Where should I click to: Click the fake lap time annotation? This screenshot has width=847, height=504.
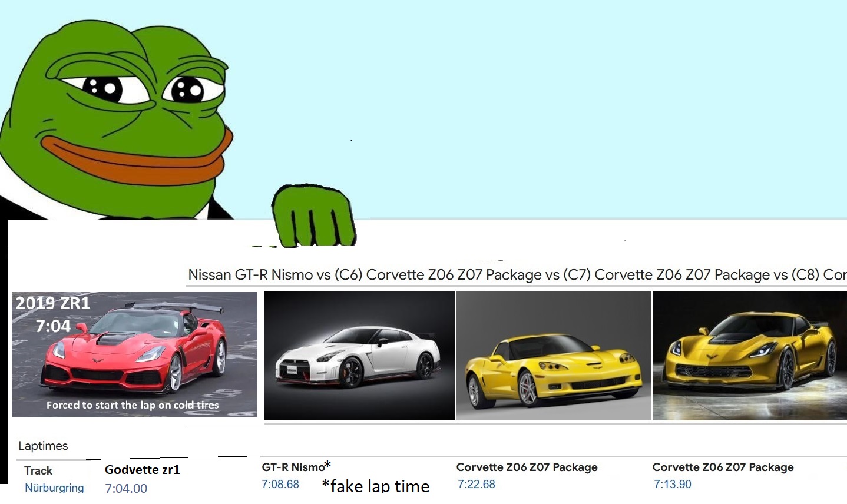click(376, 486)
